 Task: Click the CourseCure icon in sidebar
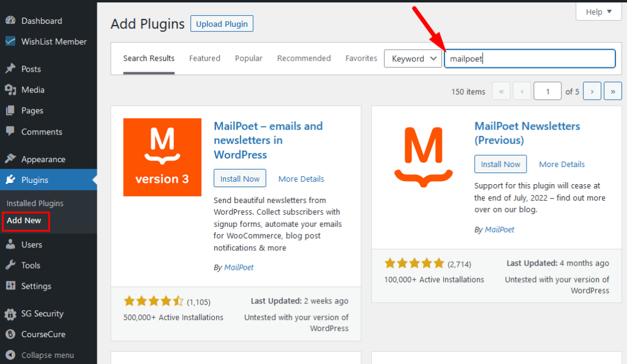(x=10, y=334)
